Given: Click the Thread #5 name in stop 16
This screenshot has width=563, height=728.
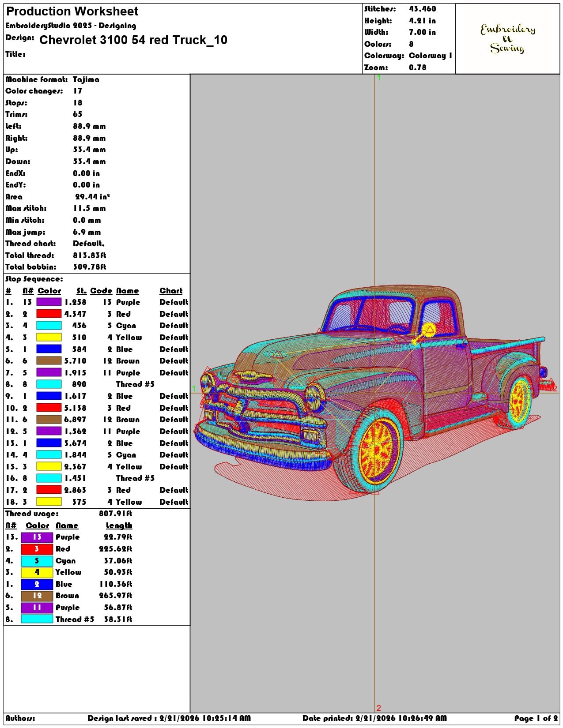Looking at the screenshot, I should tap(135, 478).
